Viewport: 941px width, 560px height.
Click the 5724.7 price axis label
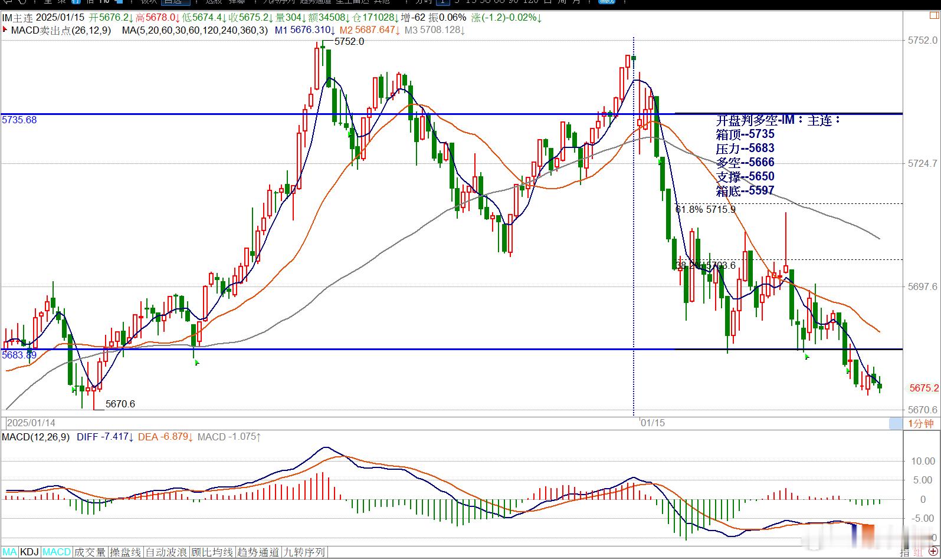[x=923, y=163]
